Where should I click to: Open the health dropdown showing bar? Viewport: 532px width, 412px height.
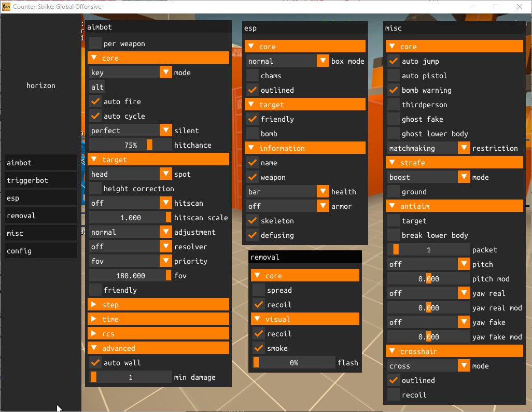coord(288,192)
